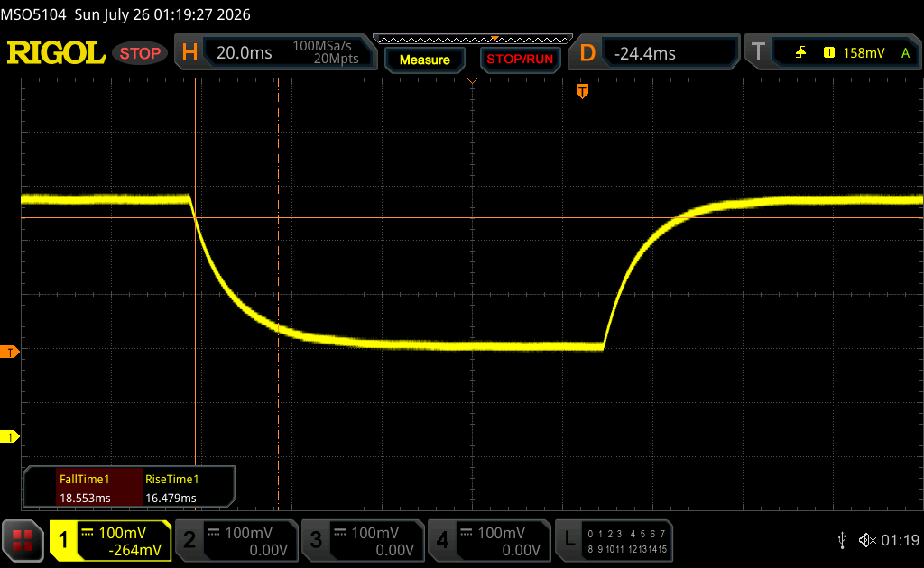Click the 100MSa/s sample rate readout
924x568 pixels.
coord(322,46)
